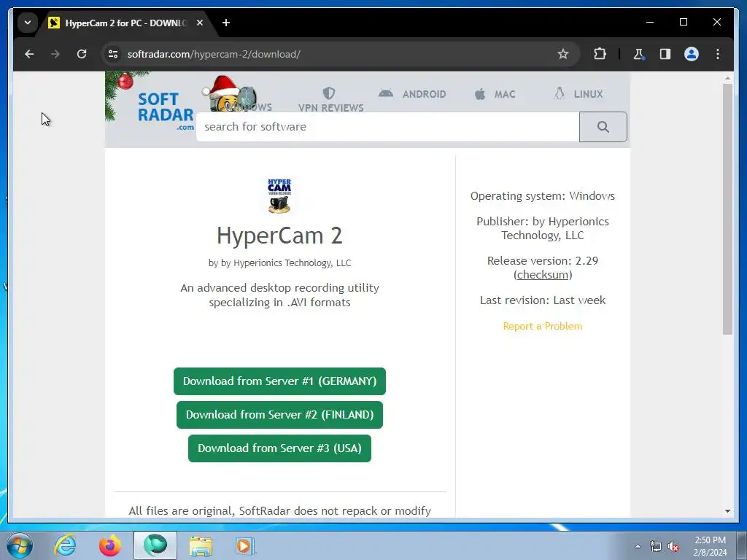Open the Mac category
This screenshot has height=560, width=747.
pyautogui.click(x=495, y=94)
